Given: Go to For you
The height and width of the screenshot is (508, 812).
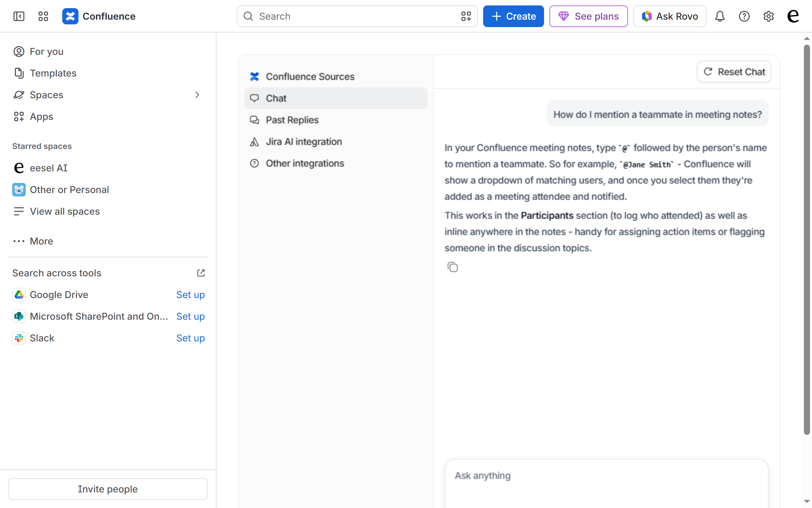Looking at the screenshot, I should pyautogui.click(x=108, y=51).
